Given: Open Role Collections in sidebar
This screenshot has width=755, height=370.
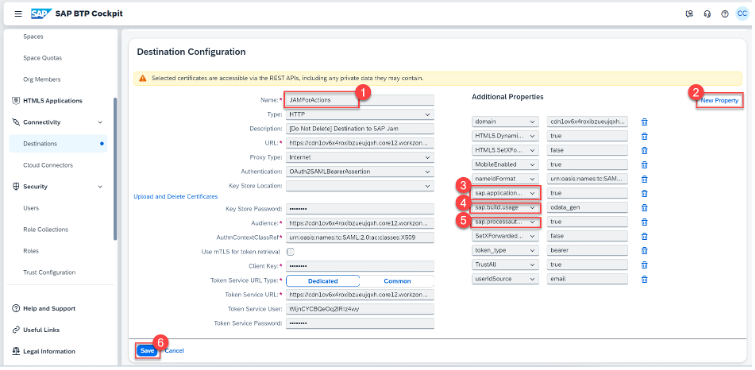Looking at the screenshot, I should pyautogui.click(x=46, y=230).
